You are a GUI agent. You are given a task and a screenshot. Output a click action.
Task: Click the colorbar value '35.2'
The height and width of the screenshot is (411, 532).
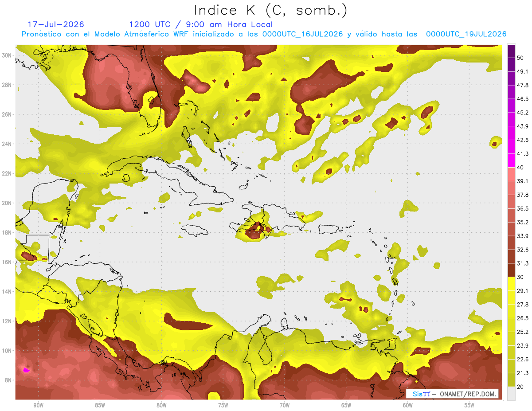523,222
